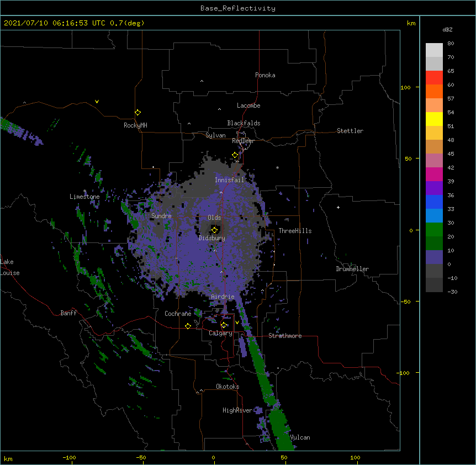Click the Didsbury label

click(211, 238)
